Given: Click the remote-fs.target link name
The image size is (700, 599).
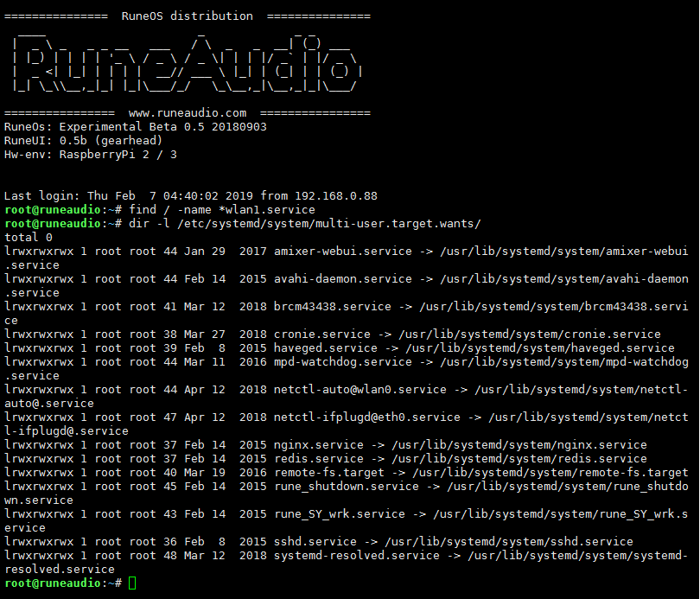Looking at the screenshot, I should pyautogui.click(x=329, y=473).
